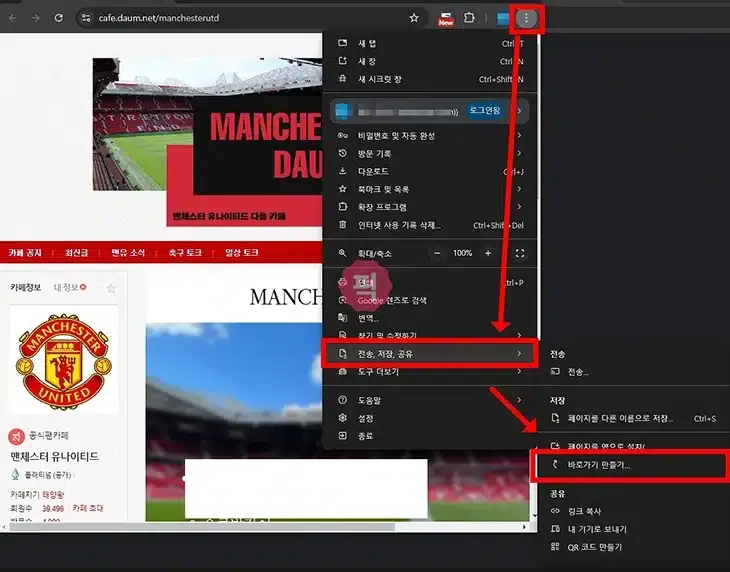Screen dimensions: 730x572
Task: Choose 페이지를 다른 이름으로 저장 item
Action: pos(634,418)
